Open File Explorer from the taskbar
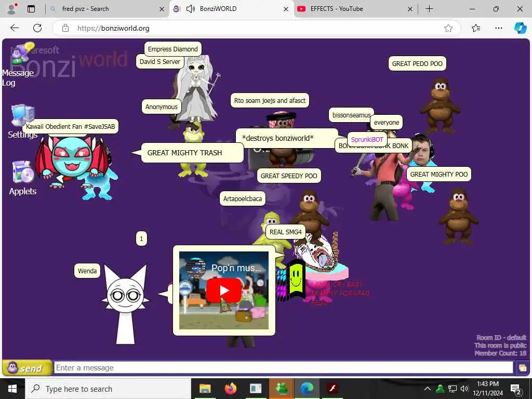 205,389
